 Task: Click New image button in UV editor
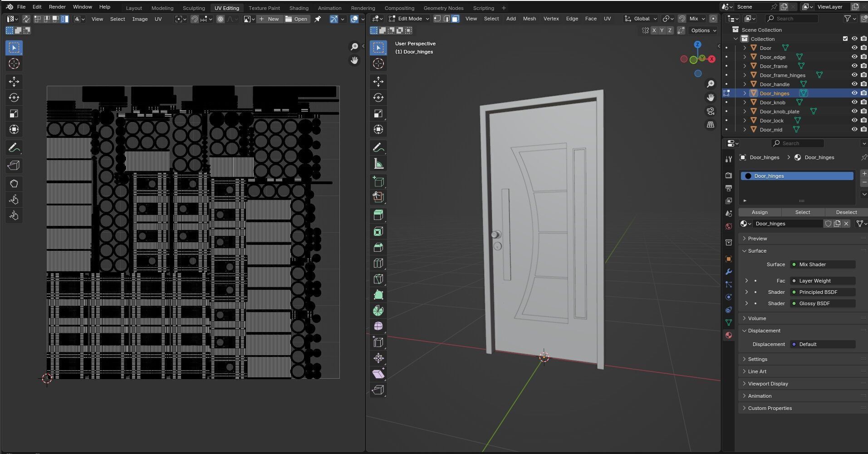270,19
